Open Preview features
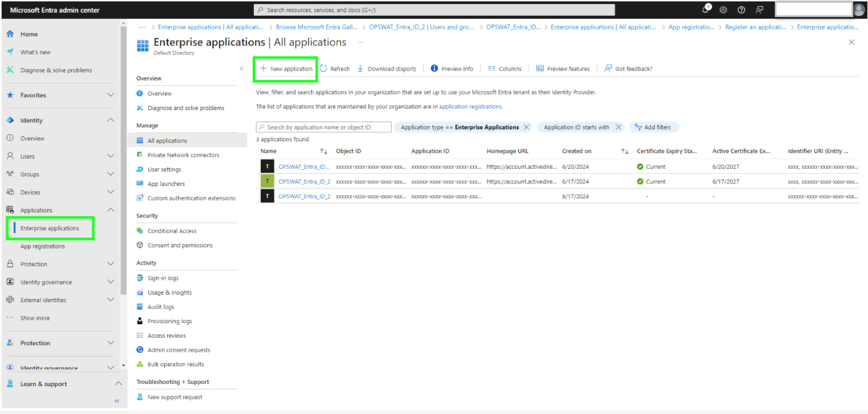Screen dimensions: 868x414 click(563, 69)
